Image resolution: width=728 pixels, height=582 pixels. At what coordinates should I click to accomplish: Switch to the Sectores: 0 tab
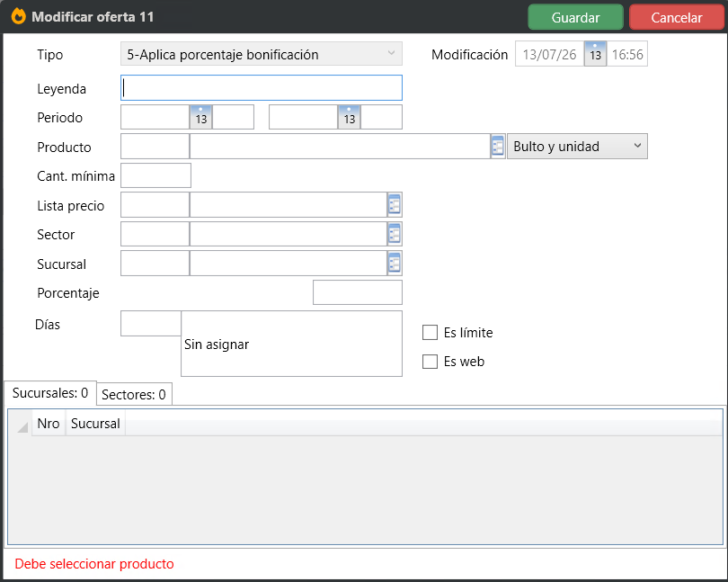point(134,394)
